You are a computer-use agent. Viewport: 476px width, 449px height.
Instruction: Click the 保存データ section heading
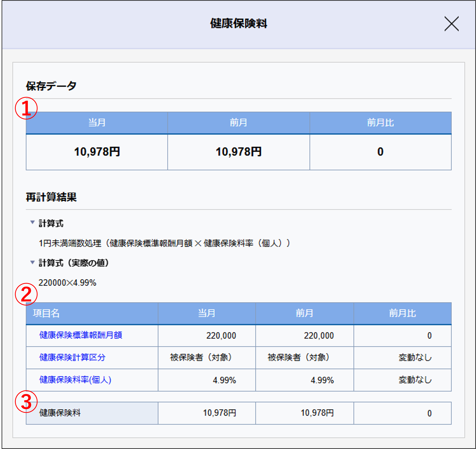[50, 85]
